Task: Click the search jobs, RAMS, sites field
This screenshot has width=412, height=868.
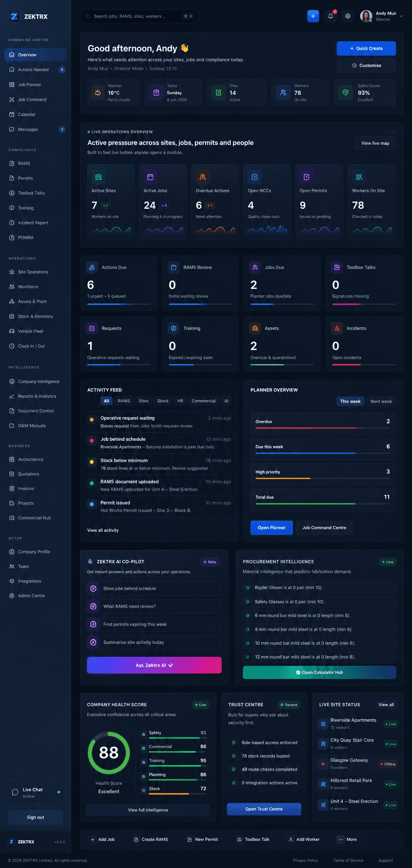Action: point(140,16)
